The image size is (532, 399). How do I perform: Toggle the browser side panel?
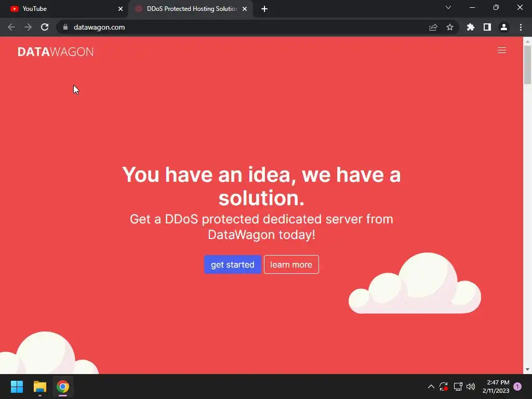487,27
